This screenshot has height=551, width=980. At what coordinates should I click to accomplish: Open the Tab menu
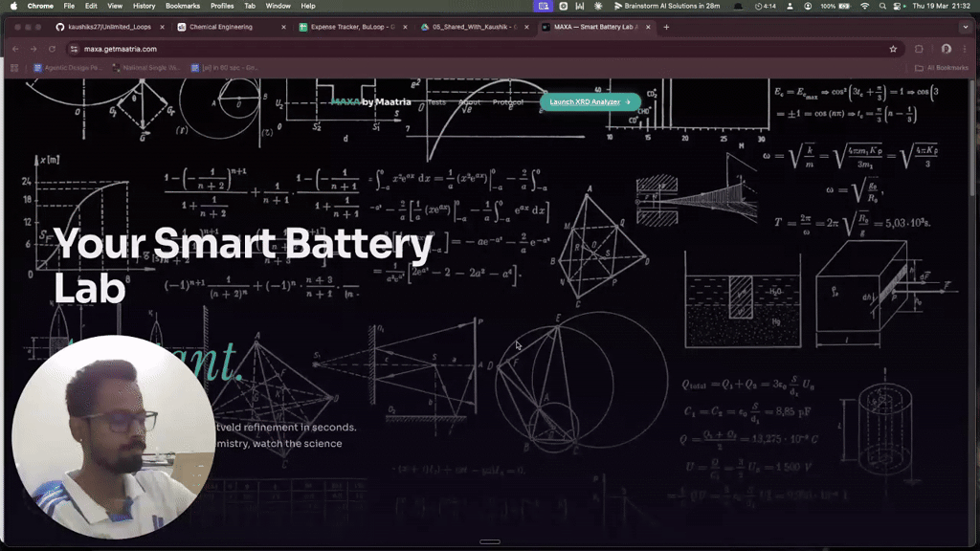point(250,6)
